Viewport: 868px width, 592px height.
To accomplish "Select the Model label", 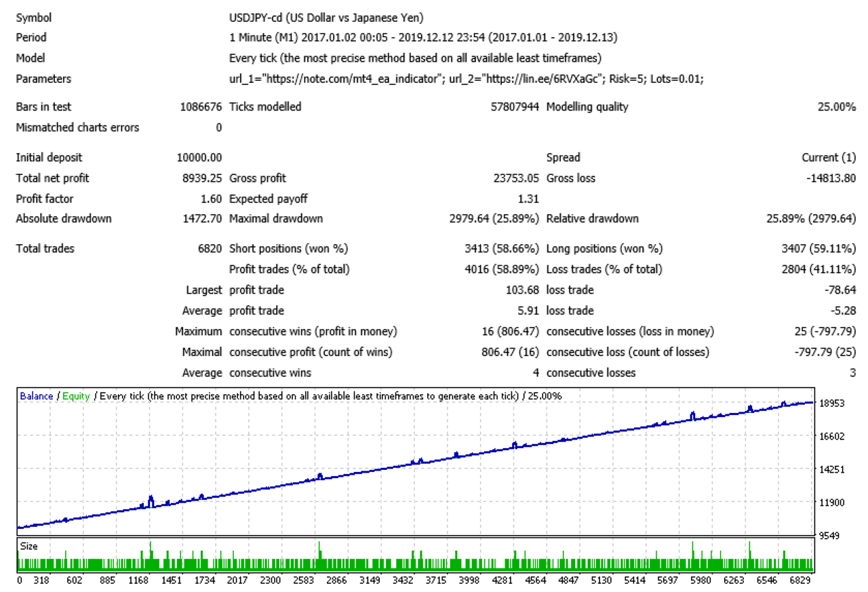I will pos(31,58).
